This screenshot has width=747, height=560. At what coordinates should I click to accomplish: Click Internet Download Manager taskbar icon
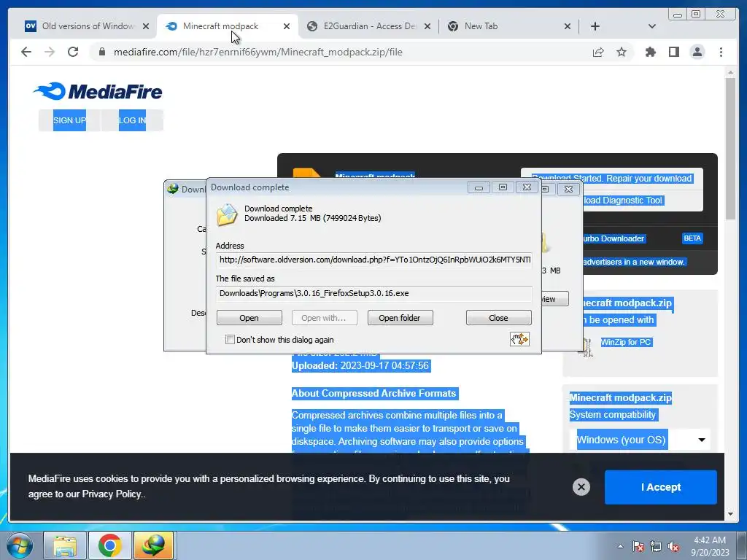(153, 545)
